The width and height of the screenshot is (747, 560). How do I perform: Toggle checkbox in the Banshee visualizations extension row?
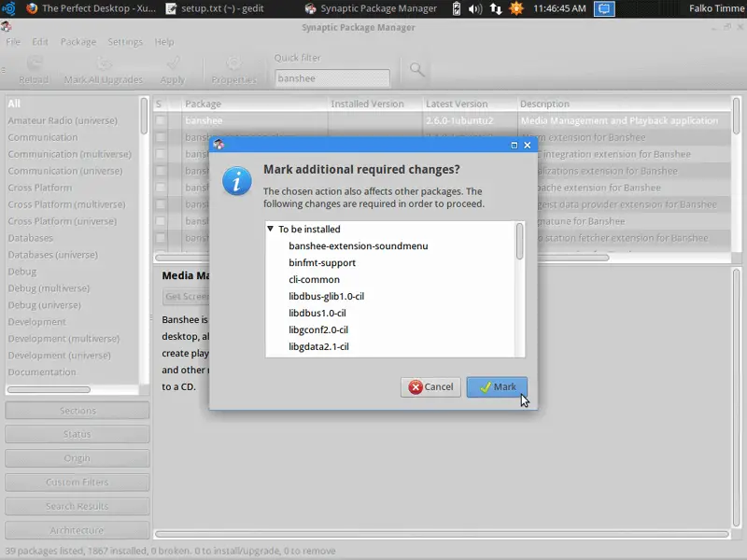tap(161, 171)
